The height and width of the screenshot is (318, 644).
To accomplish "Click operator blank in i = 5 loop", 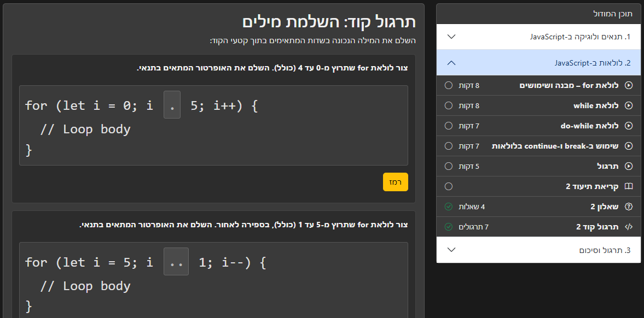I will point(176,261).
